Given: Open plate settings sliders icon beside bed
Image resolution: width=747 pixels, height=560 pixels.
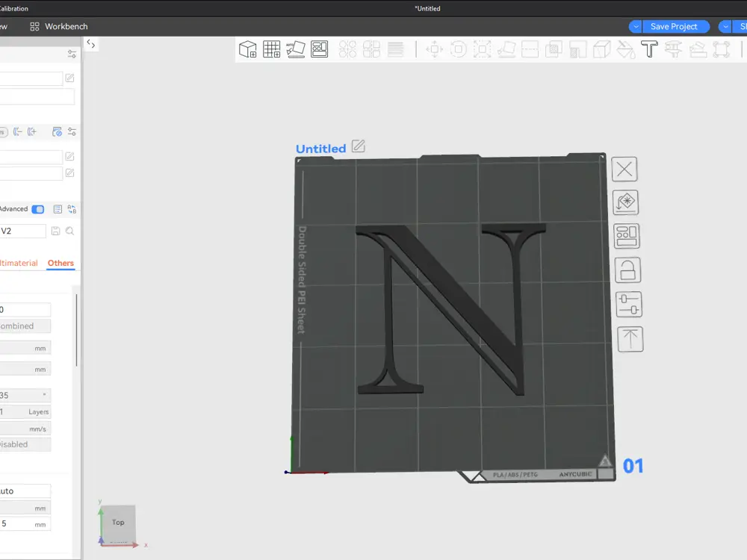Looking at the screenshot, I should point(629,305).
